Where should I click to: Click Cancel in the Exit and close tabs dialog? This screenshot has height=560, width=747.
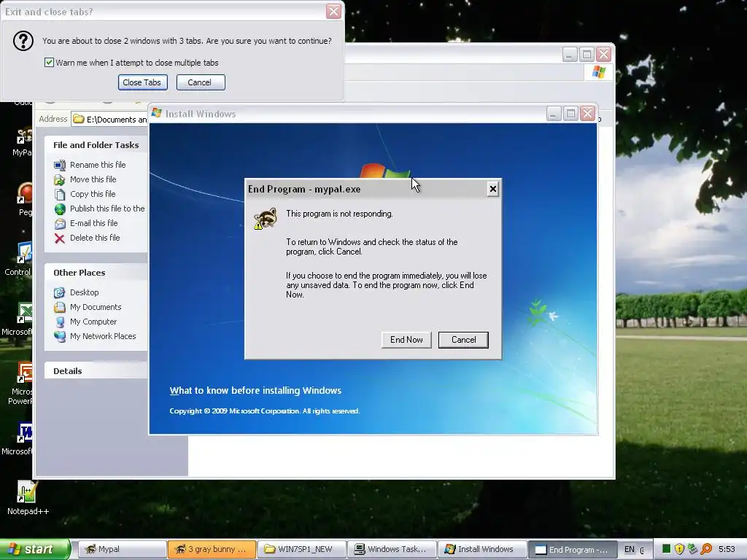point(200,82)
